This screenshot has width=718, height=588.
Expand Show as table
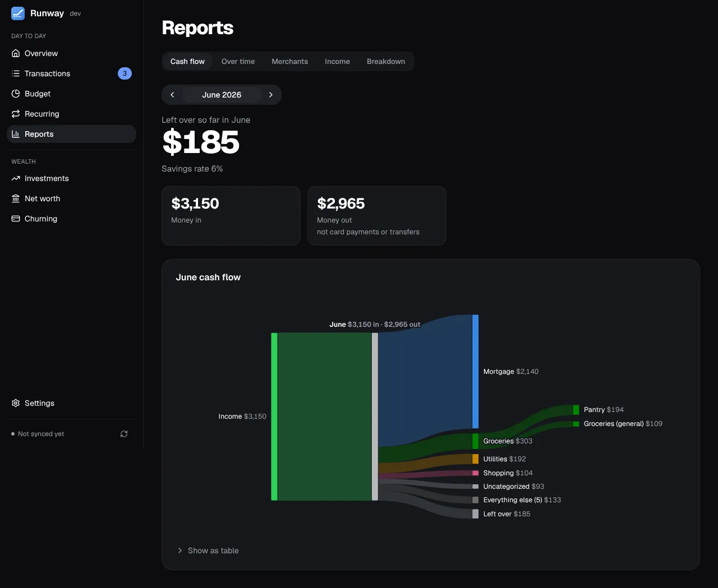click(x=208, y=550)
